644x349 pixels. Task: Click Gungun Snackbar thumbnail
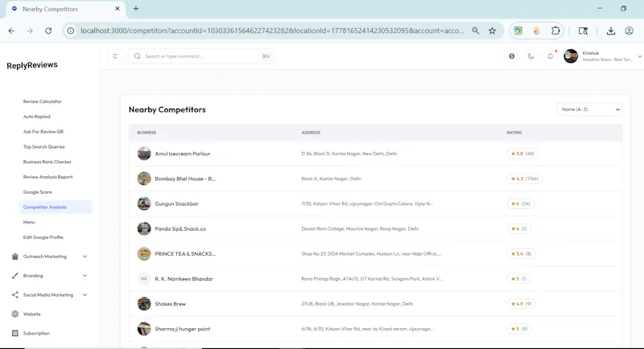click(144, 203)
